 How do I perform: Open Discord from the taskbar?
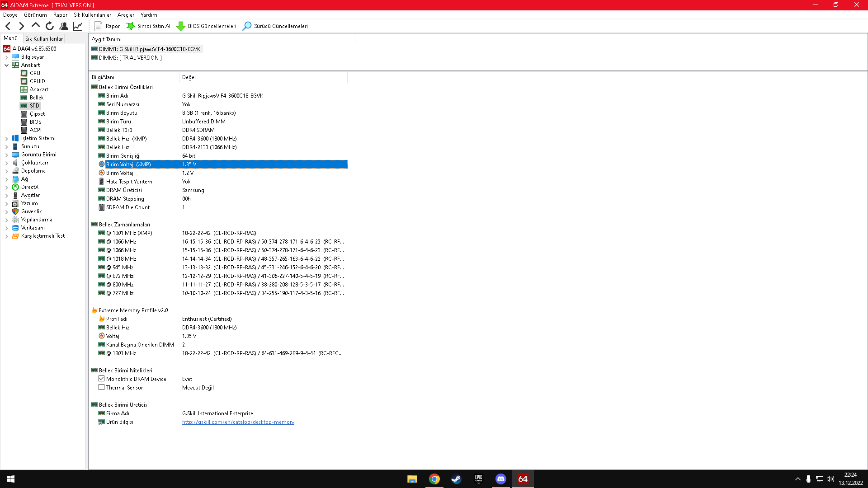(500, 479)
